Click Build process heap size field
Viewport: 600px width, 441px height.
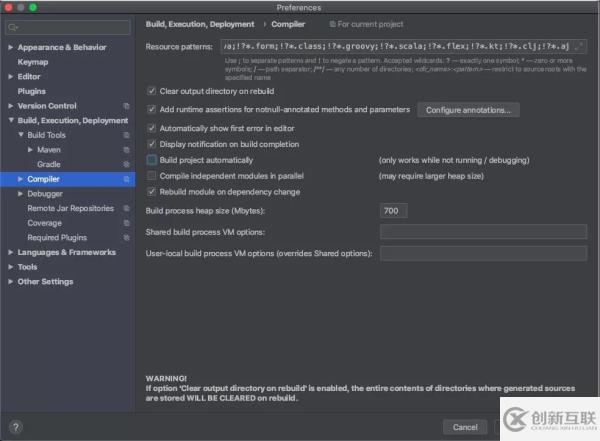coord(393,211)
